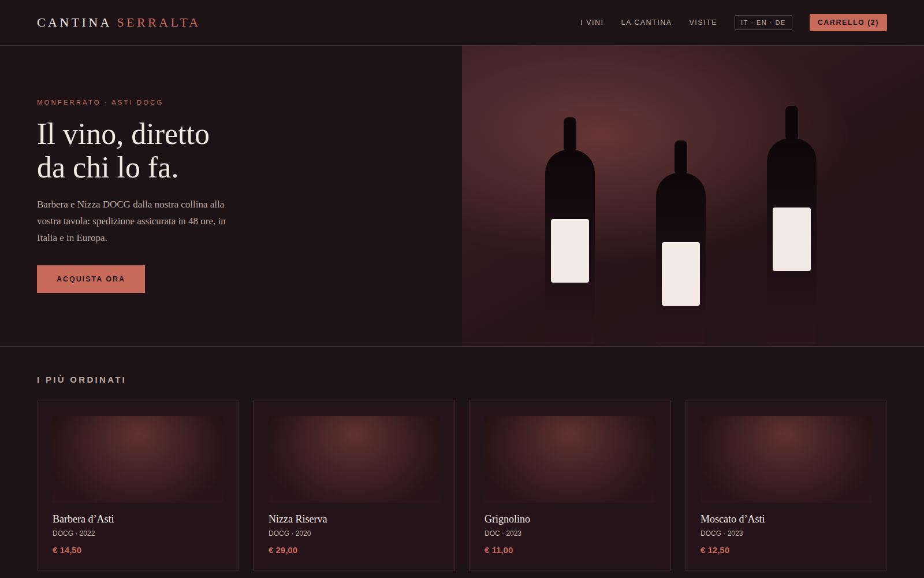Go to La Cantina page
Image resolution: width=924 pixels, height=578 pixels.
point(646,23)
